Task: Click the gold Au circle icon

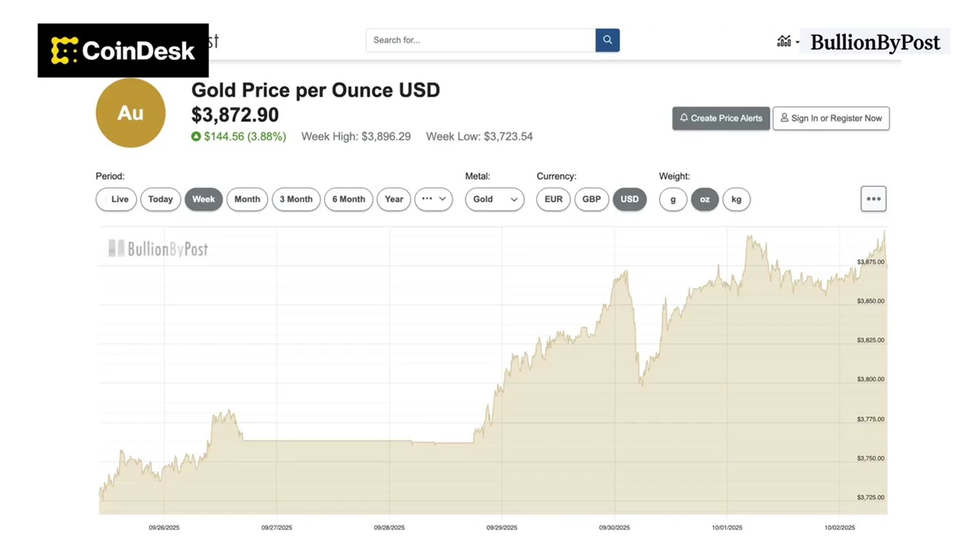Action: click(131, 113)
